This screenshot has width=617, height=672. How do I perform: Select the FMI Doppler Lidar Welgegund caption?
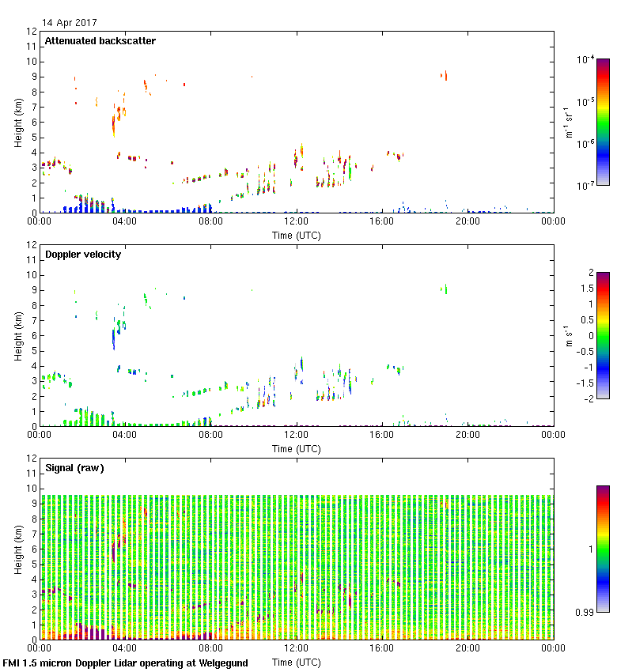[125, 663]
